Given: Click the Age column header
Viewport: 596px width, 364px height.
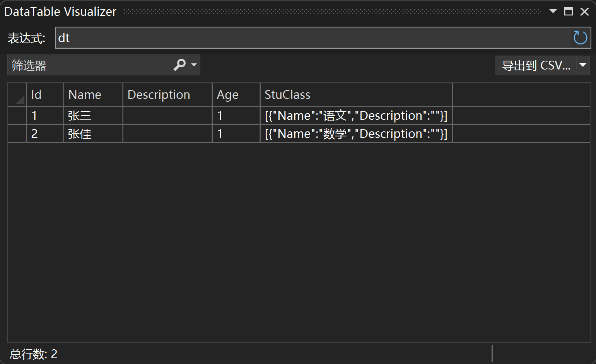Looking at the screenshot, I should pyautogui.click(x=236, y=95).
